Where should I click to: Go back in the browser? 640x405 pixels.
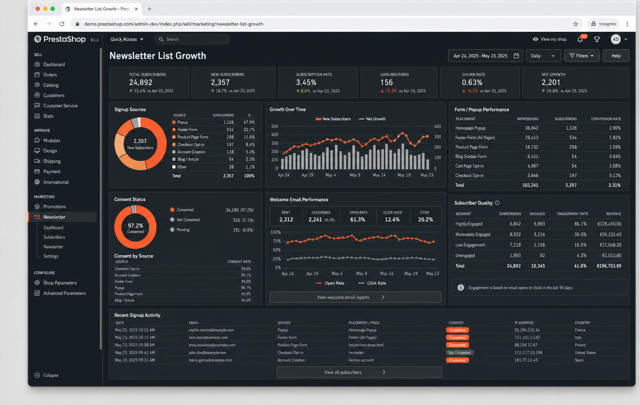[x=36, y=24]
